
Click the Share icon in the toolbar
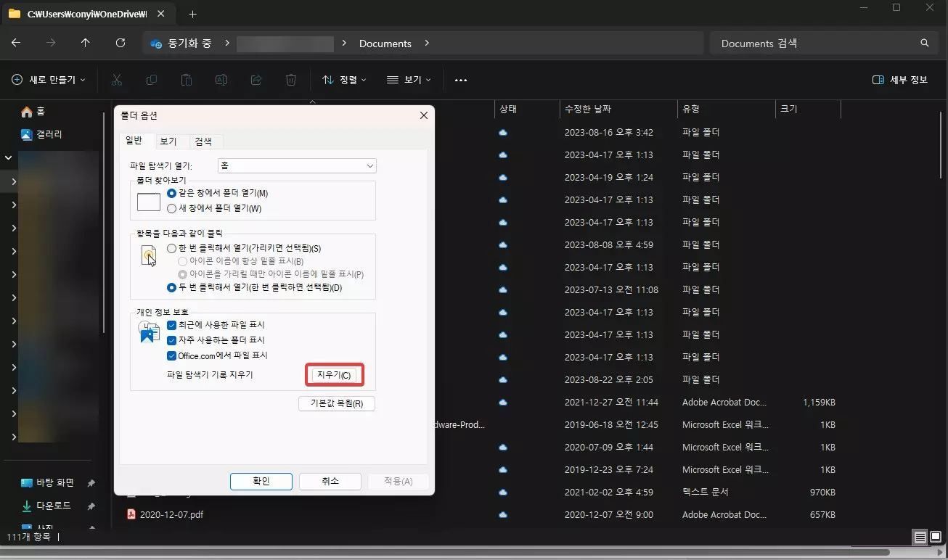click(x=256, y=80)
